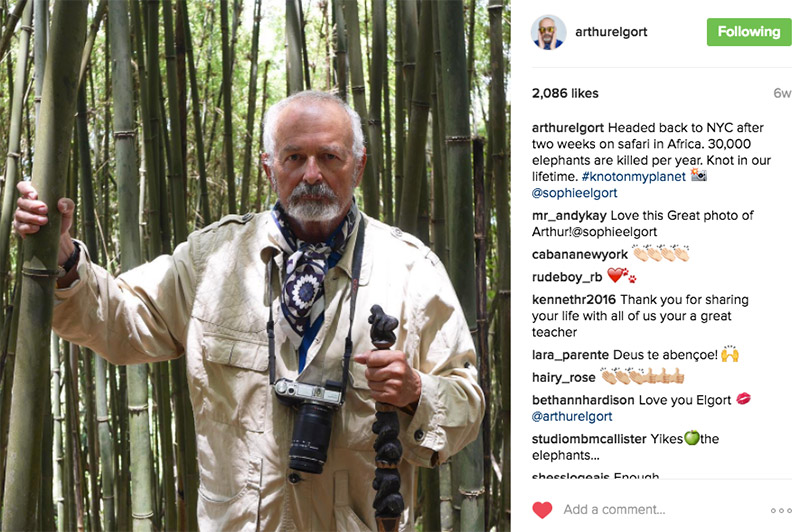800x532 pixels.
Task: Click the bamboo forest post photo
Action: click(x=255, y=266)
